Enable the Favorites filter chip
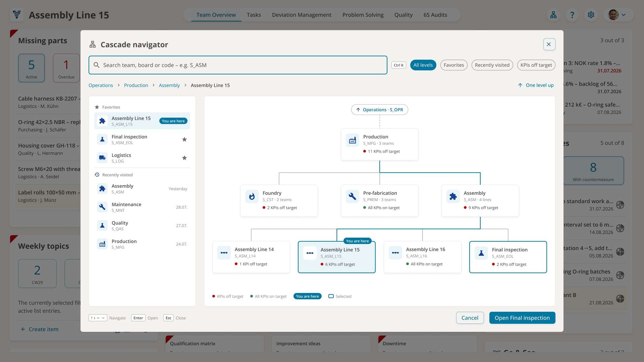 coord(454,65)
